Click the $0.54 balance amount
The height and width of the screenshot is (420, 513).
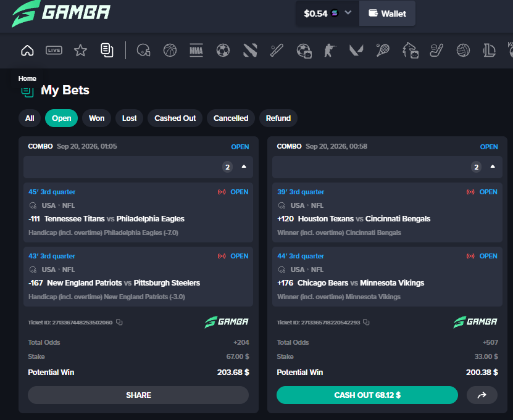(315, 14)
